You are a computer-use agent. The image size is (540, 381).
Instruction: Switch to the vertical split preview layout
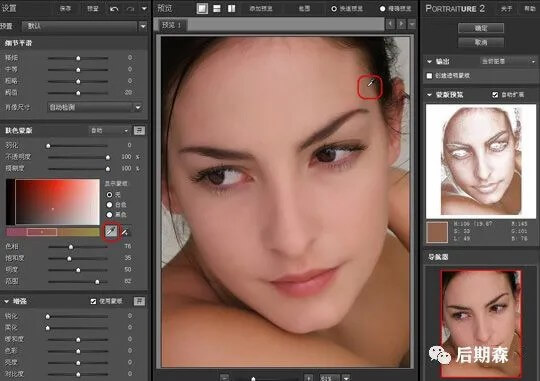coord(231,9)
